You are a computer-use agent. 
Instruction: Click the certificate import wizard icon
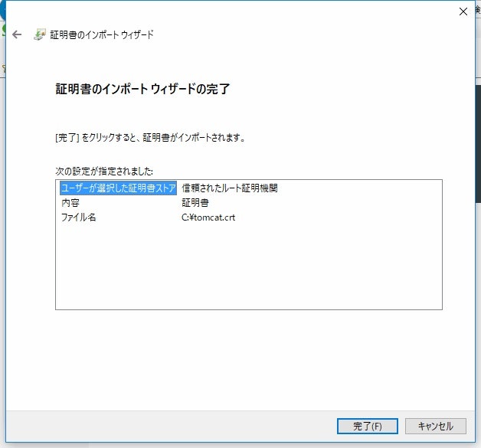click(x=40, y=34)
